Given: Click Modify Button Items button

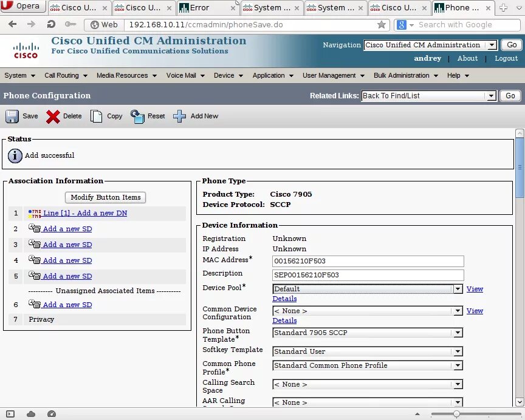Looking at the screenshot, I should pyautogui.click(x=106, y=198).
